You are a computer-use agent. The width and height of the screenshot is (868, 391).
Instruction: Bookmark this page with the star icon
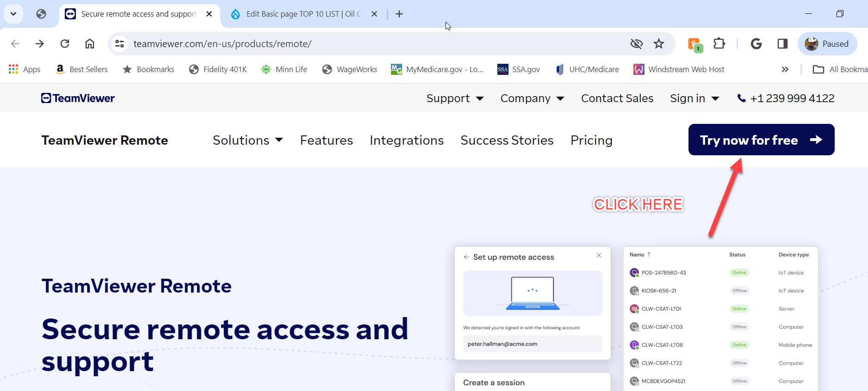[659, 44]
